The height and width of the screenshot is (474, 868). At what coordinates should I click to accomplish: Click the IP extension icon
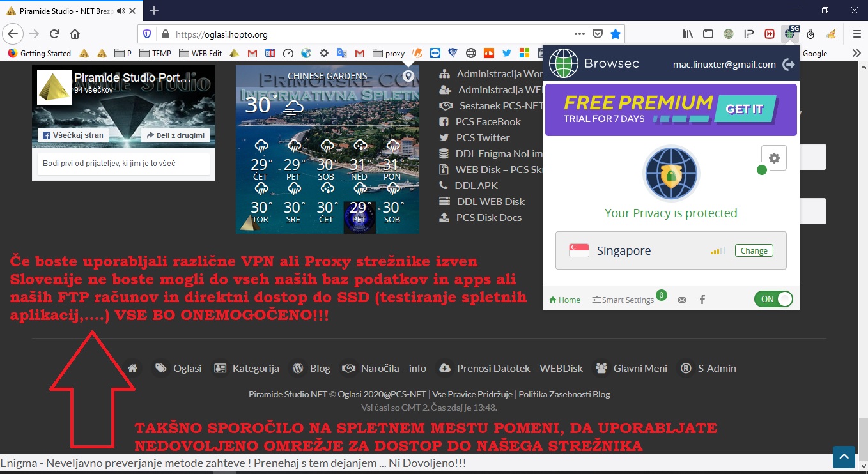click(749, 34)
